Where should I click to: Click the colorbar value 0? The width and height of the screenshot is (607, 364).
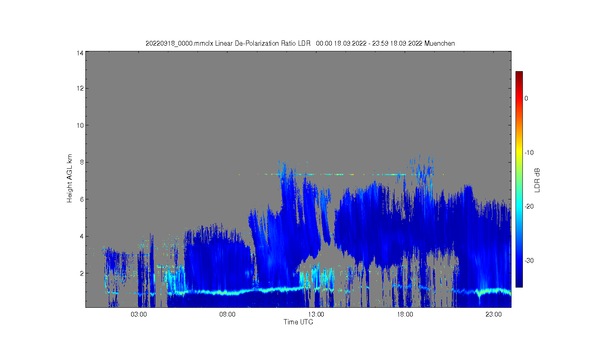click(526, 98)
